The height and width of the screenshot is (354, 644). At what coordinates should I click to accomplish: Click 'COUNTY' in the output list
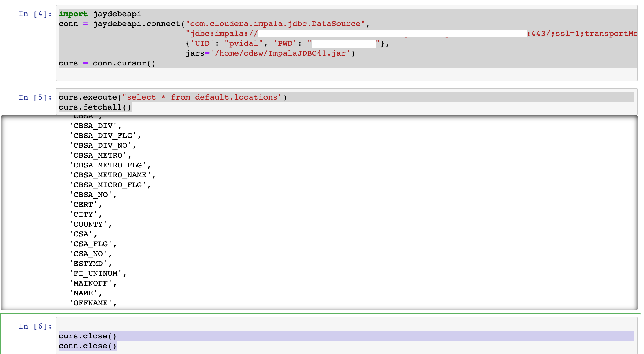click(88, 224)
